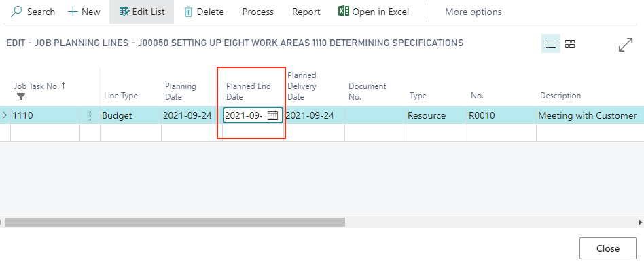Viewport: 644px width, 266px height.
Task: Click the plus New icon
Action: pyautogui.click(x=73, y=12)
